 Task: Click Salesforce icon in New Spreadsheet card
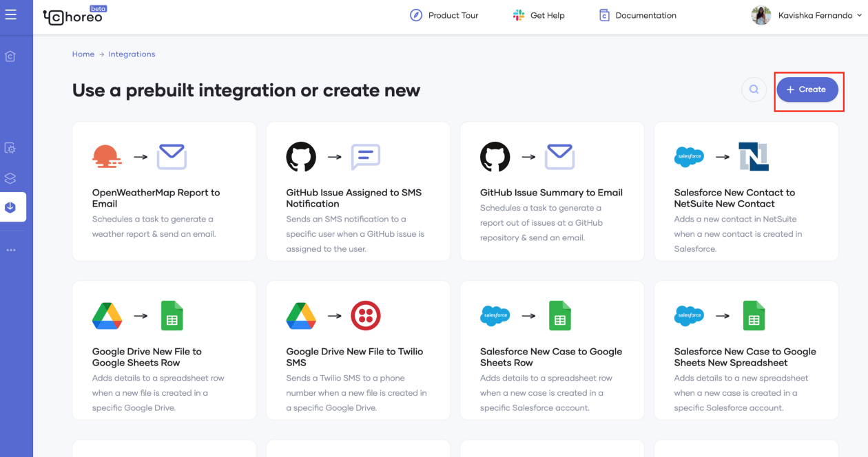[689, 316]
